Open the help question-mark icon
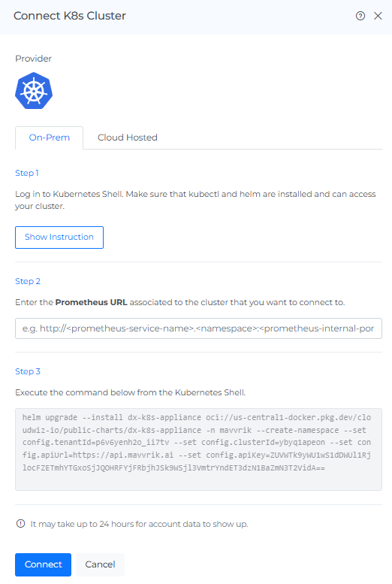Screen dimensions: 392x584 coord(360,16)
